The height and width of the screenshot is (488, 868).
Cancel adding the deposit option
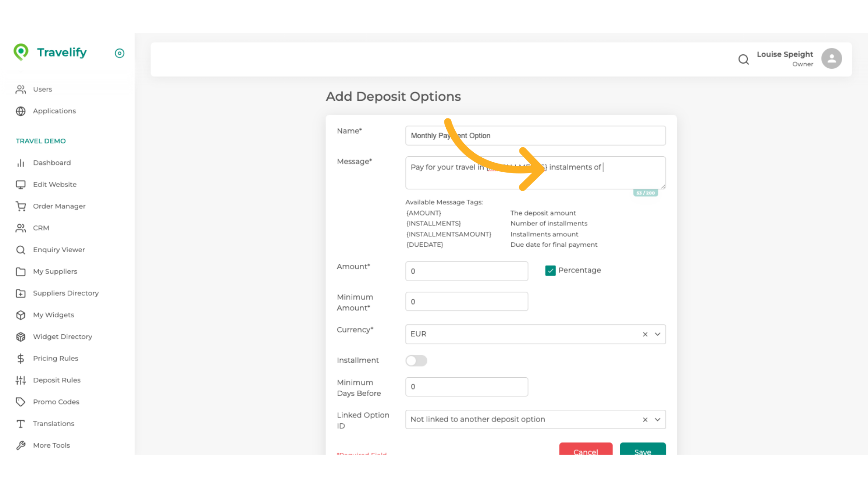click(x=585, y=452)
